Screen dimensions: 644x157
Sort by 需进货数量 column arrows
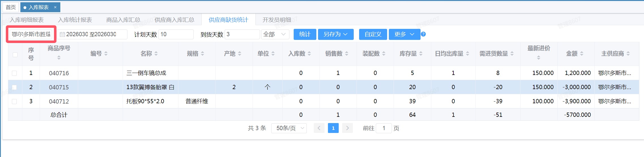pyautogui.click(x=512, y=53)
